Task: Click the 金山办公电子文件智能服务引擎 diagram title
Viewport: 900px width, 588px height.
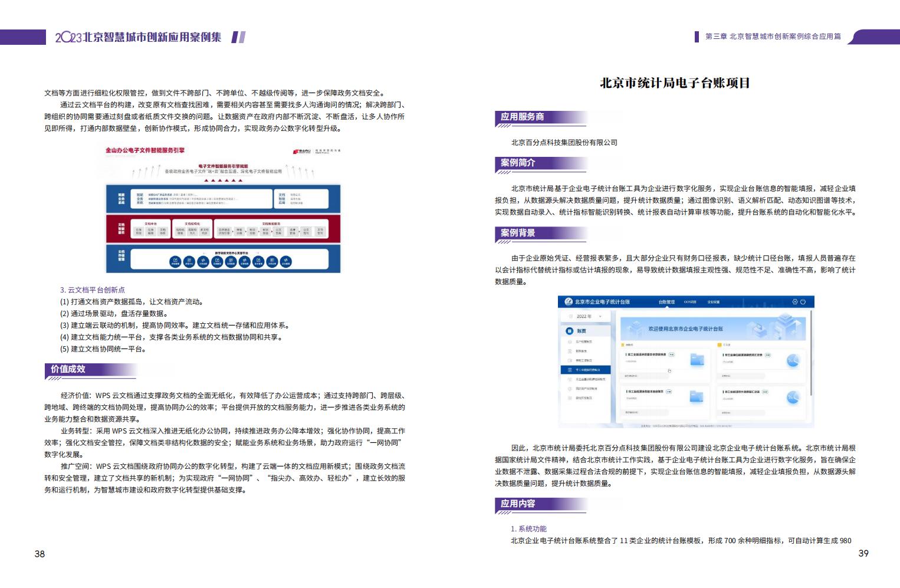Action: (145, 150)
